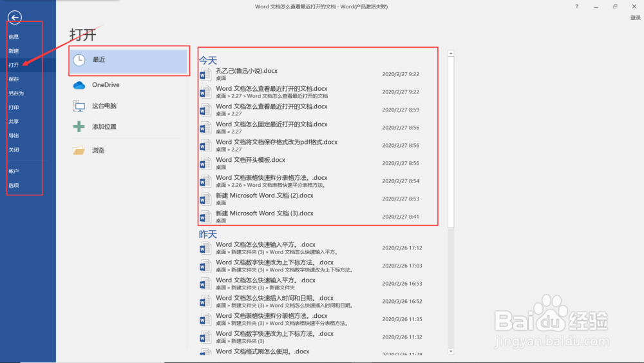Screen dimensions: 644x363
Task: Open 选项 settings
Action: (14, 186)
